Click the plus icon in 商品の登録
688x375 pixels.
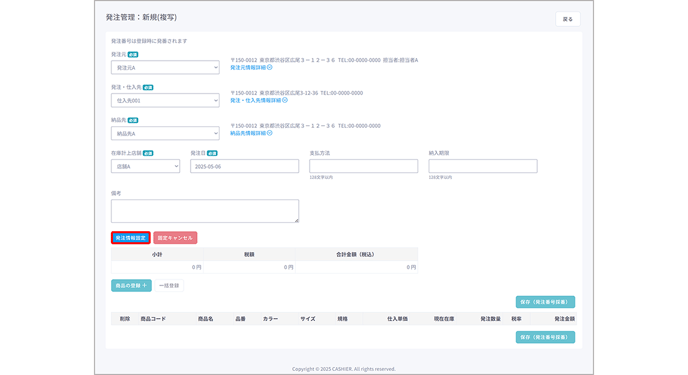[x=144, y=286]
